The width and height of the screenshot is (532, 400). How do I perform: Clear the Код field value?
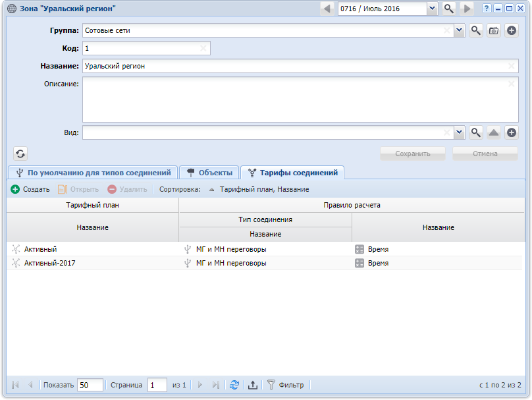pos(203,48)
